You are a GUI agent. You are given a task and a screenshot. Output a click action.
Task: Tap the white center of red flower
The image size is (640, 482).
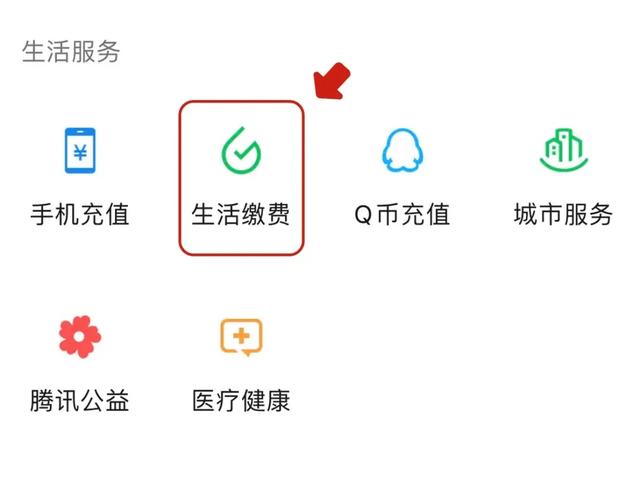[x=80, y=337]
